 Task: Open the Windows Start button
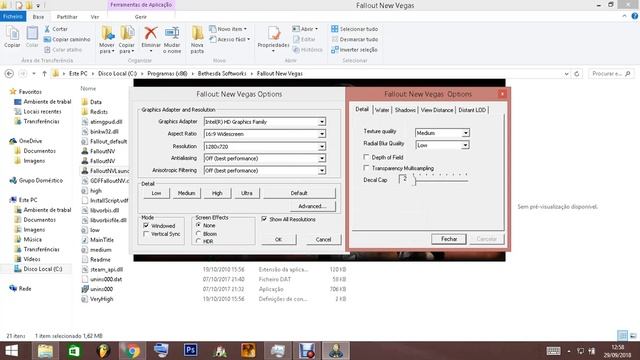coord(11,351)
